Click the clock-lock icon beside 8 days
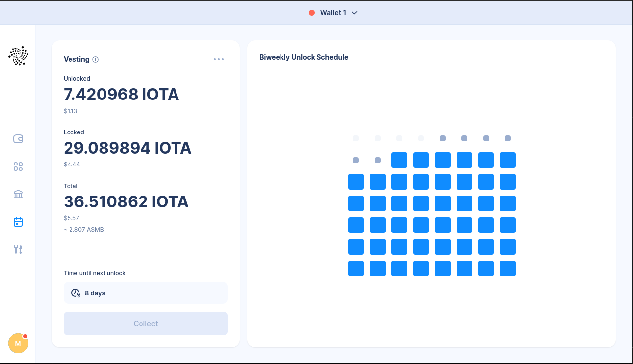This screenshot has width=633, height=364. coord(76,293)
